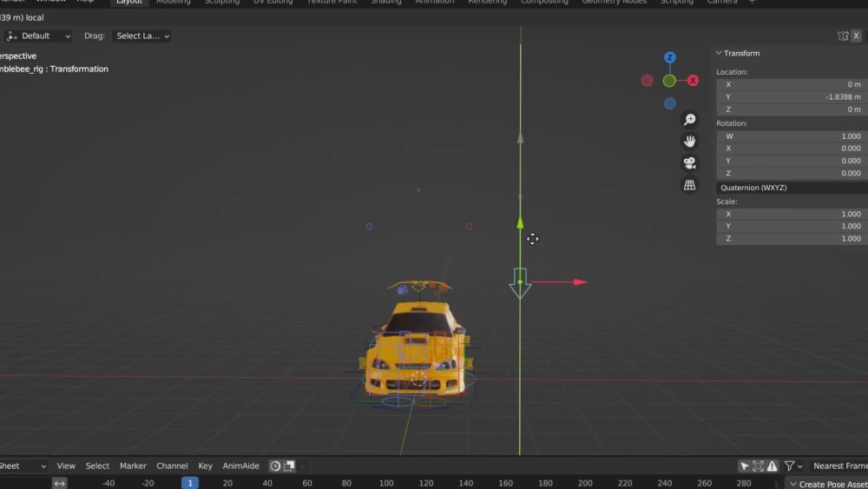Screen dimensions: 868x489
Task: Toggle Show Hidden dashed-box icon
Action: pyautogui.click(x=759, y=466)
